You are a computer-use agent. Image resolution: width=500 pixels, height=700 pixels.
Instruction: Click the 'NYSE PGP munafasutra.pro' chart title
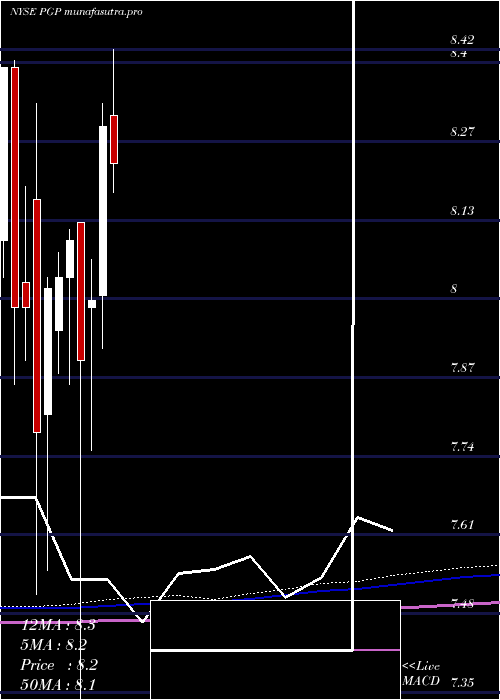(x=76, y=12)
